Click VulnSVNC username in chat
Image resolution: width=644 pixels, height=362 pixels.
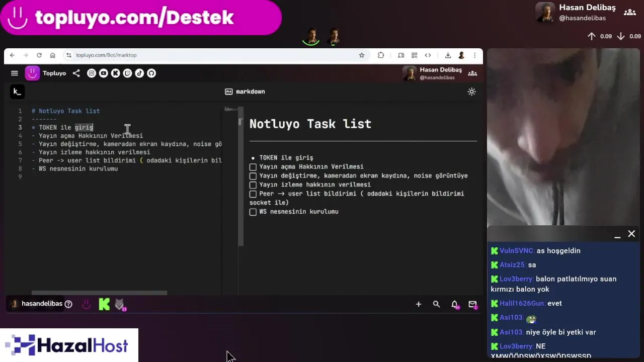pos(517,251)
